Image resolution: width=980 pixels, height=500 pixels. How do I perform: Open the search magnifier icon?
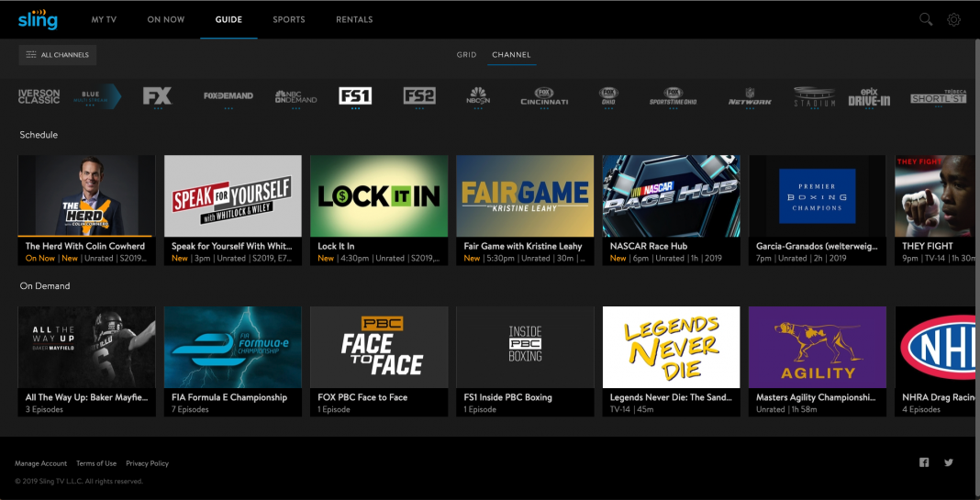pos(926,19)
